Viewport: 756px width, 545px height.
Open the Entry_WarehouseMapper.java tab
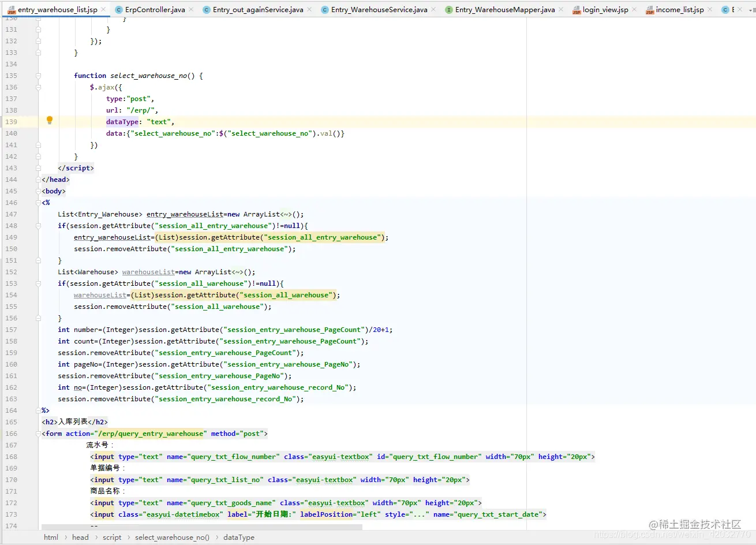(x=505, y=10)
